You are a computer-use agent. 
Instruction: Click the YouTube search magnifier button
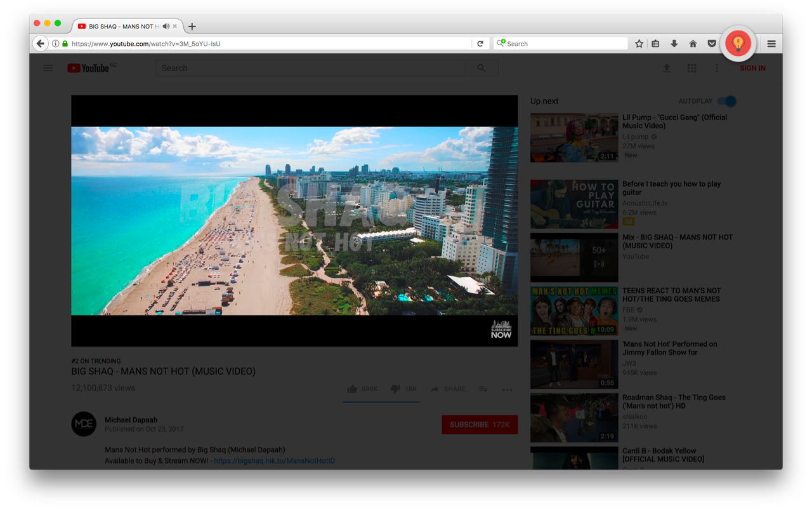pyautogui.click(x=481, y=68)
